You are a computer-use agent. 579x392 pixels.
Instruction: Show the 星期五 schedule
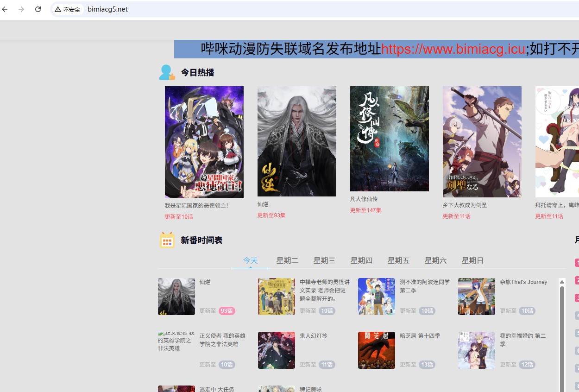(399, 260)
